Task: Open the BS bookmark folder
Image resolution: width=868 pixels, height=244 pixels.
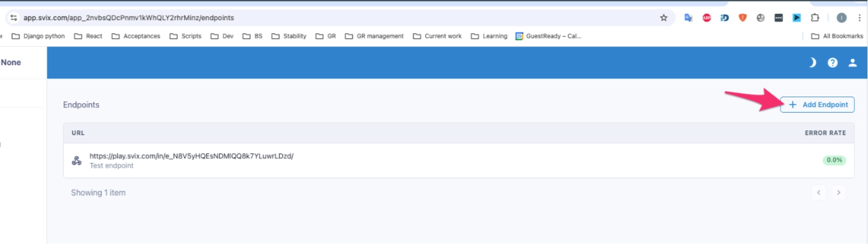Action: [252, 36]
